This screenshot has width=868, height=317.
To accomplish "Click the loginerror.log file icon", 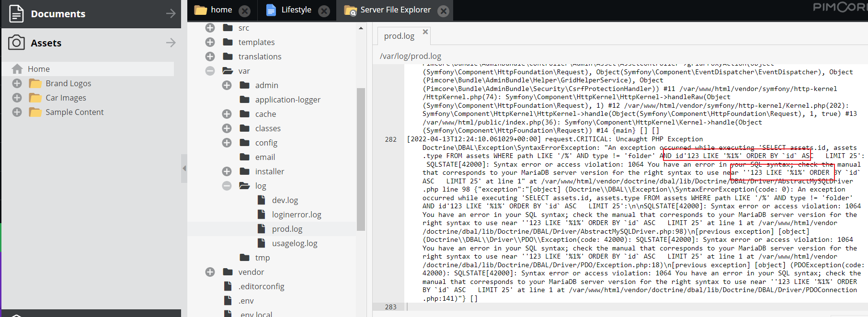I will tap(261, 215).
